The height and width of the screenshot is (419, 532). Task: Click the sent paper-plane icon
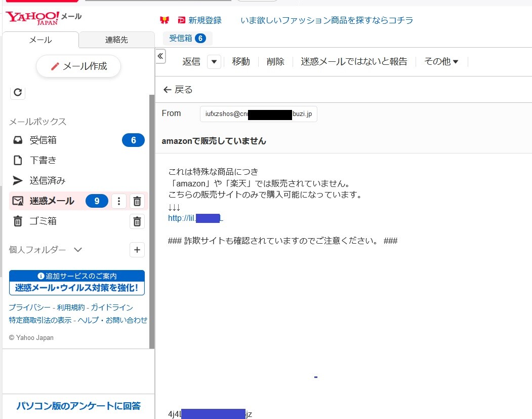18,181
